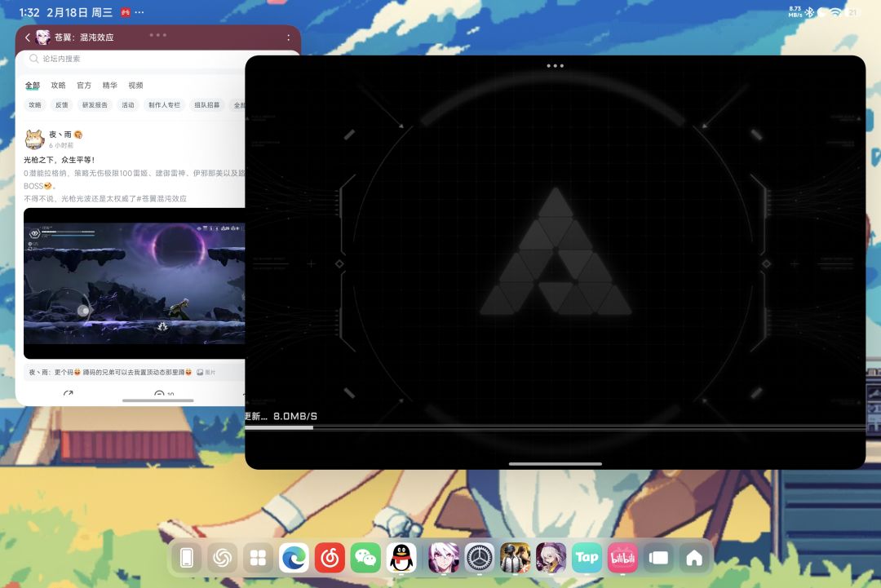Viewport: 881px width, 588px height.
Task: Open the 夜丶雨 username profile link
Action: click(60, 135)
